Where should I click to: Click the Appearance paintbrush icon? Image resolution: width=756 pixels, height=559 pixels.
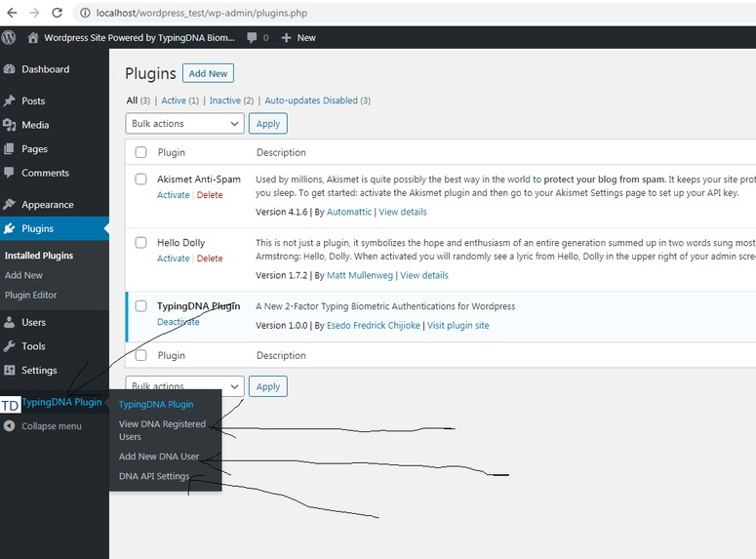click(x=9, y=204)
